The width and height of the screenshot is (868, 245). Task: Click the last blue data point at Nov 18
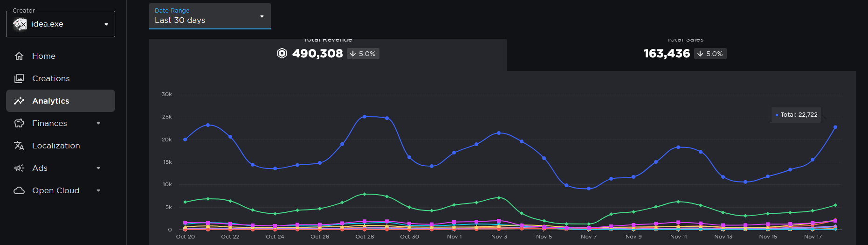click(835, 127)
